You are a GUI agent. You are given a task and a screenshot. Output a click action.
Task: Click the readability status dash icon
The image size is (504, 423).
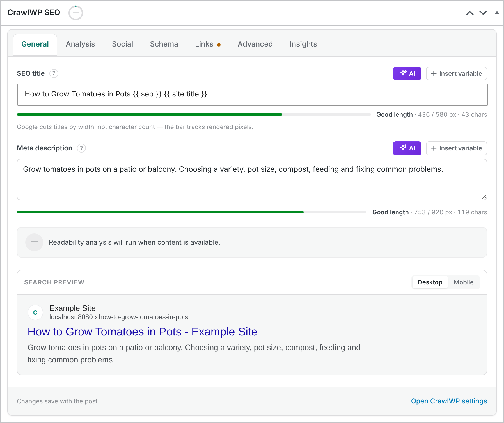34,242
